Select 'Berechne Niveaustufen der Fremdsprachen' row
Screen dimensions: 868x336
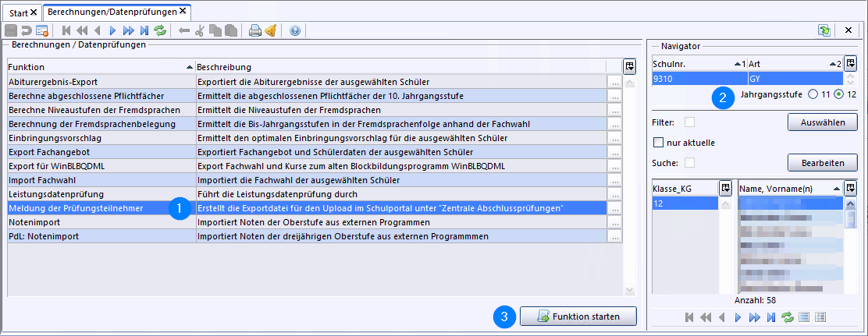pyautogui.click(x=308, y=110)
